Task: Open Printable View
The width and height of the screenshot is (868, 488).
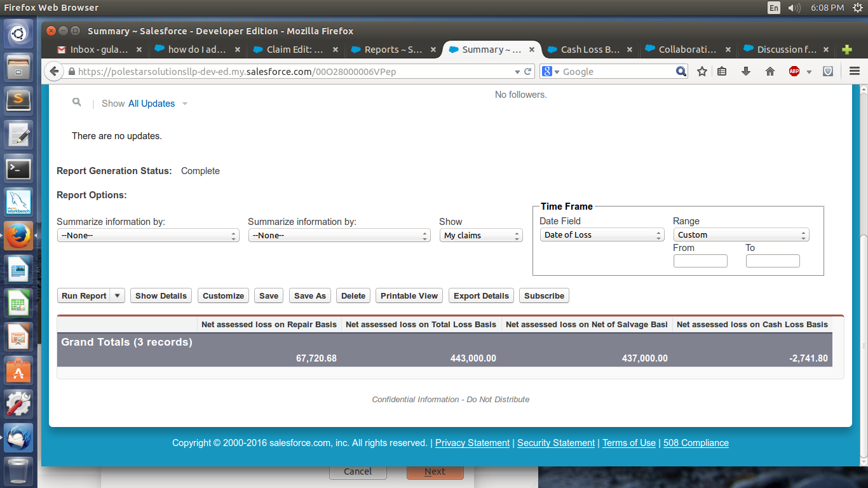Action: [409, 296]
